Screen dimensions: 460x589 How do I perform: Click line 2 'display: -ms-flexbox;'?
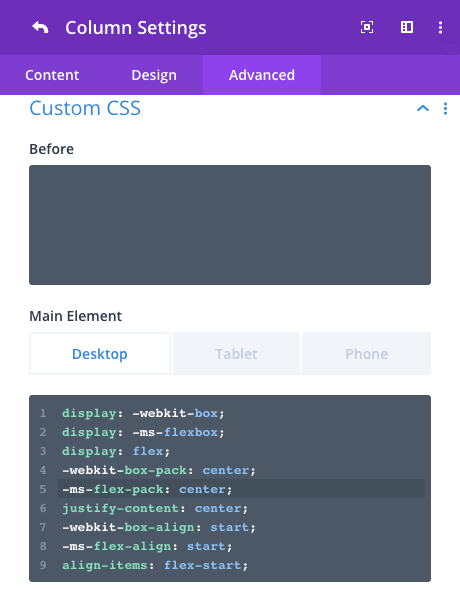tap(143, 432)
